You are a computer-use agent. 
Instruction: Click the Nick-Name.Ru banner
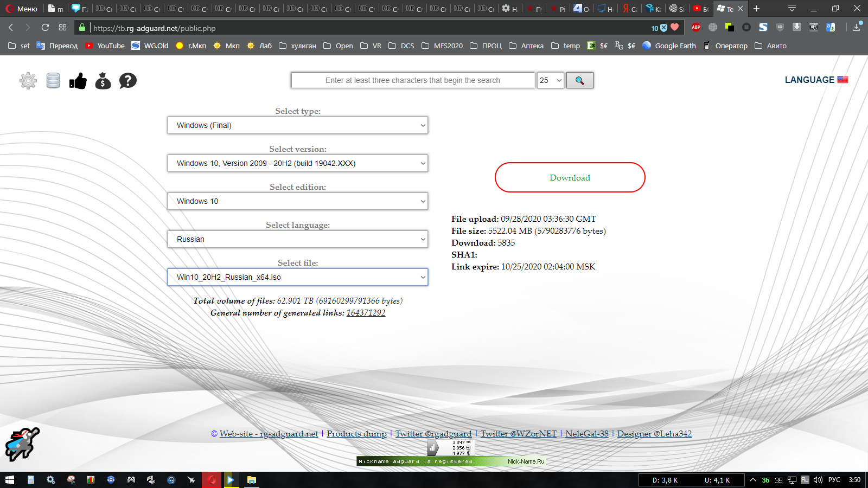coord(451,461)
